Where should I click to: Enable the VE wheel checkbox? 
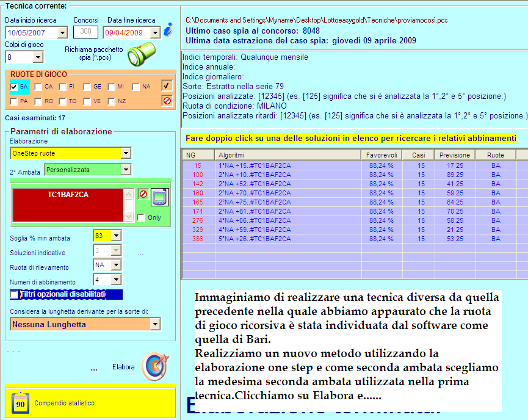[x=87, y=101]
